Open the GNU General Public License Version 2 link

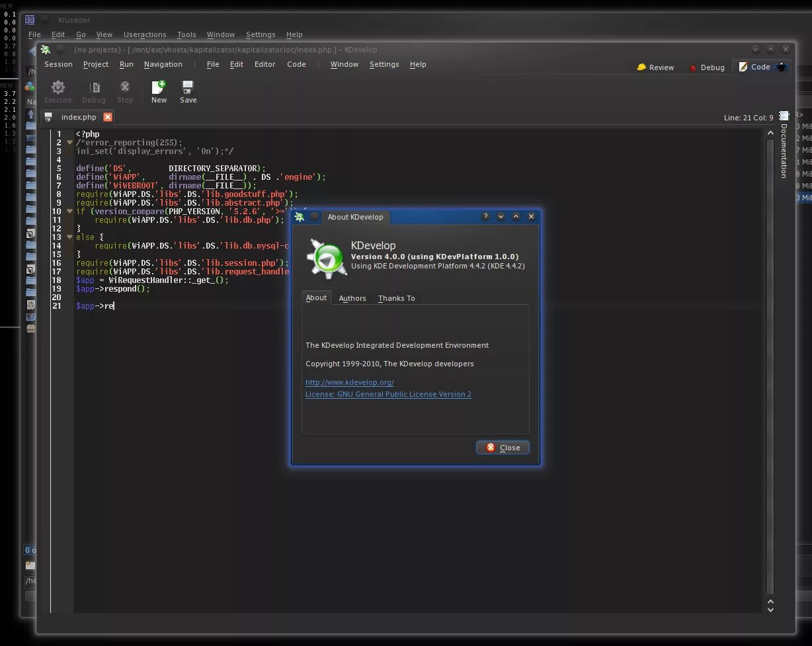388,394
